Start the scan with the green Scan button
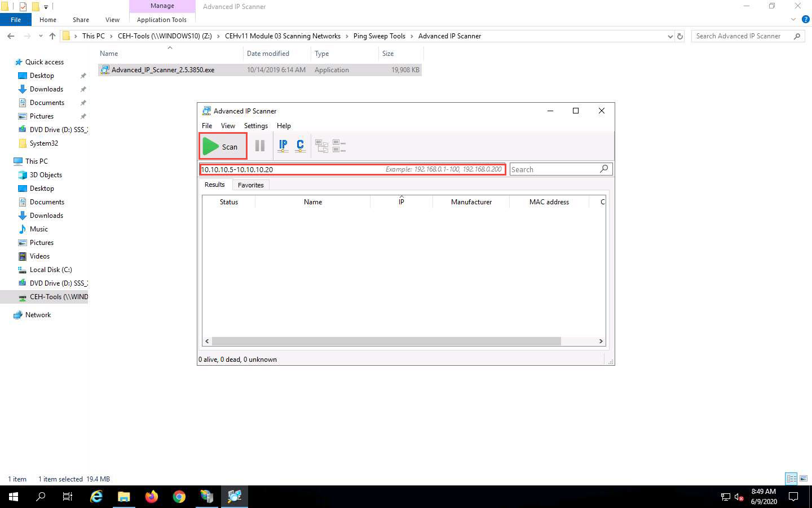This screenshot has height=508, width=812. [x=223, y=146]
